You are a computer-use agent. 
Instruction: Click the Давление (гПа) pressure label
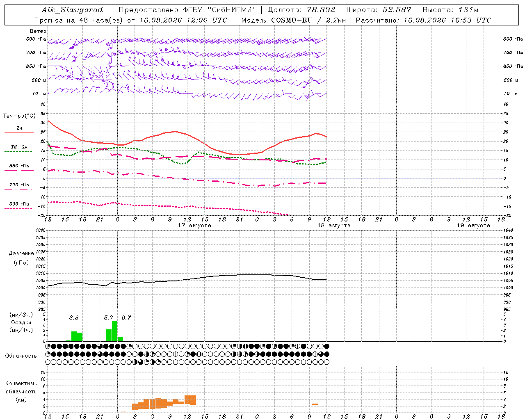point(21,258)
